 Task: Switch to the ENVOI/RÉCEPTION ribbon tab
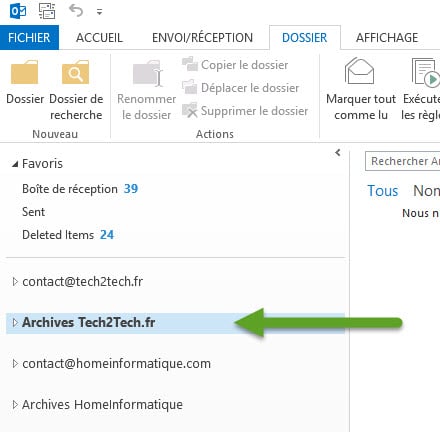202,38
